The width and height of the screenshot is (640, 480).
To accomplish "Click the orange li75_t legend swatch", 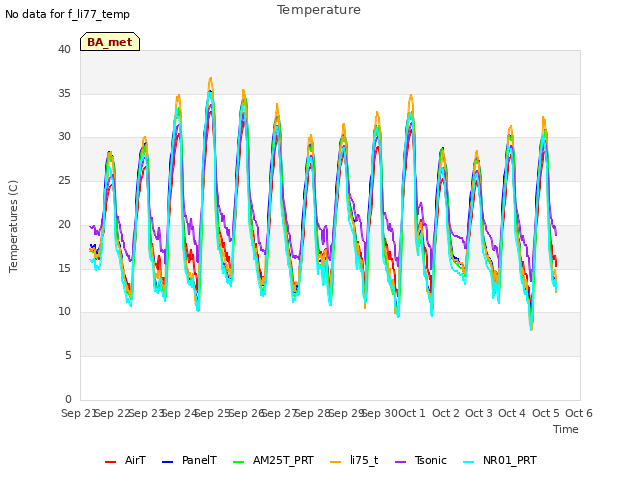I will [x=336, y=462].
